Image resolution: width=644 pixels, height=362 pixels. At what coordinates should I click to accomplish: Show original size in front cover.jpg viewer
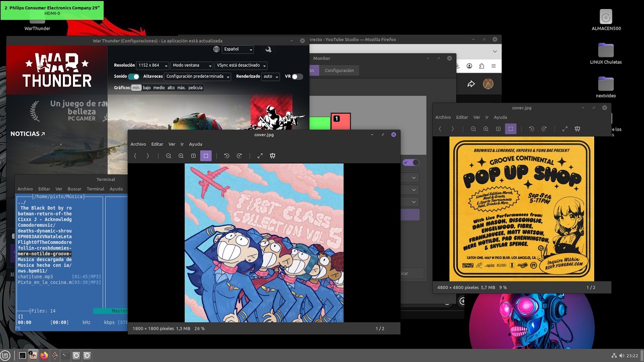[193, 156]
